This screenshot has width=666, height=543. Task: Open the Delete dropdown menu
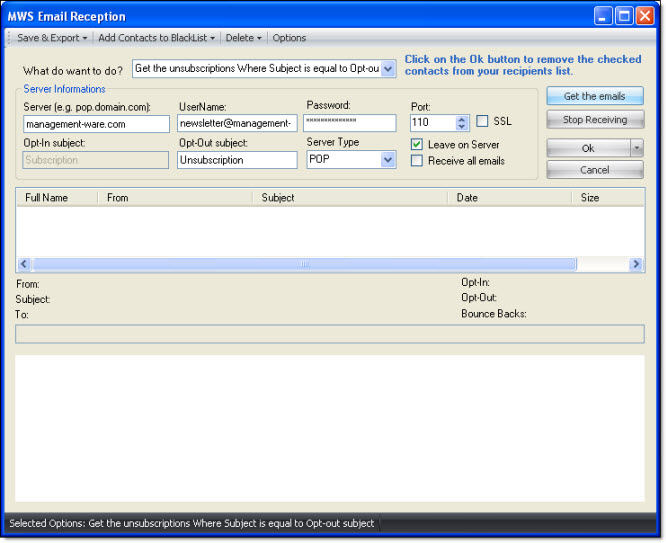243,38
